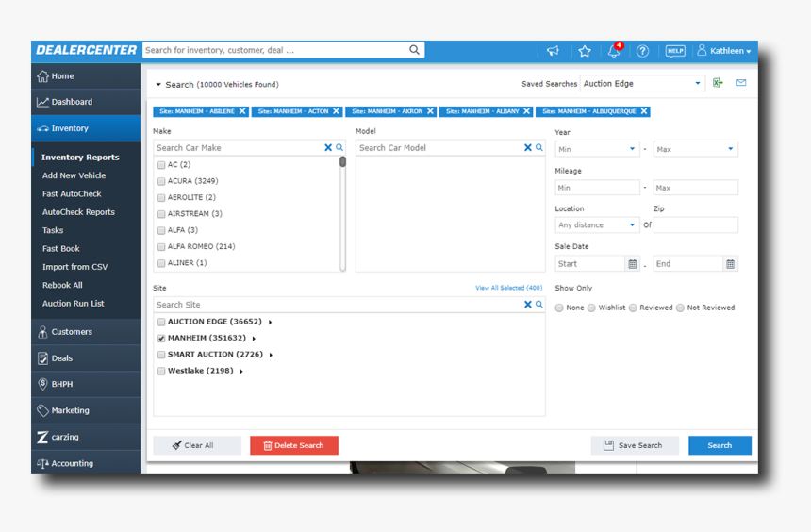Click the Save Search button
The width and height of the screenshot is (811, 532).
coord(635,445)
